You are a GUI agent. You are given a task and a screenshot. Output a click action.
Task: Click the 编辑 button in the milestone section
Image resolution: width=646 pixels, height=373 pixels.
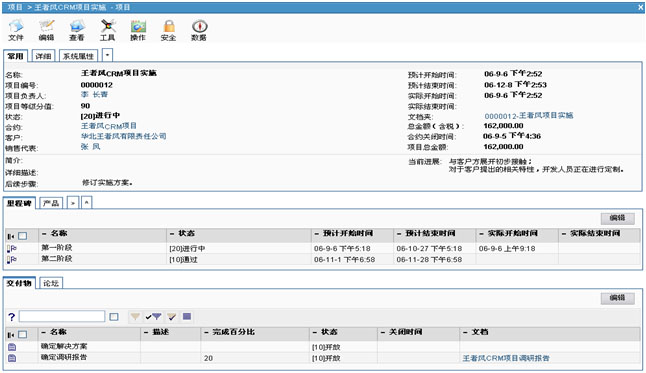pyautogui.click(x=617, y=218)
